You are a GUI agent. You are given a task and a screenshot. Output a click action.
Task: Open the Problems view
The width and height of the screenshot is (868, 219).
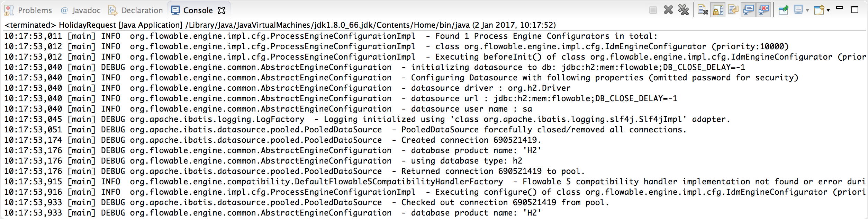pyautogui.click(x=35, y=10)
